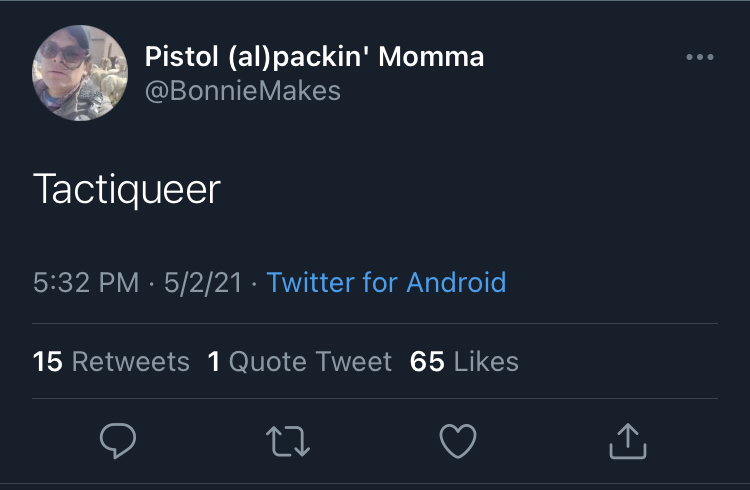Open the Twitter for Android link

[x=386, y=282]
